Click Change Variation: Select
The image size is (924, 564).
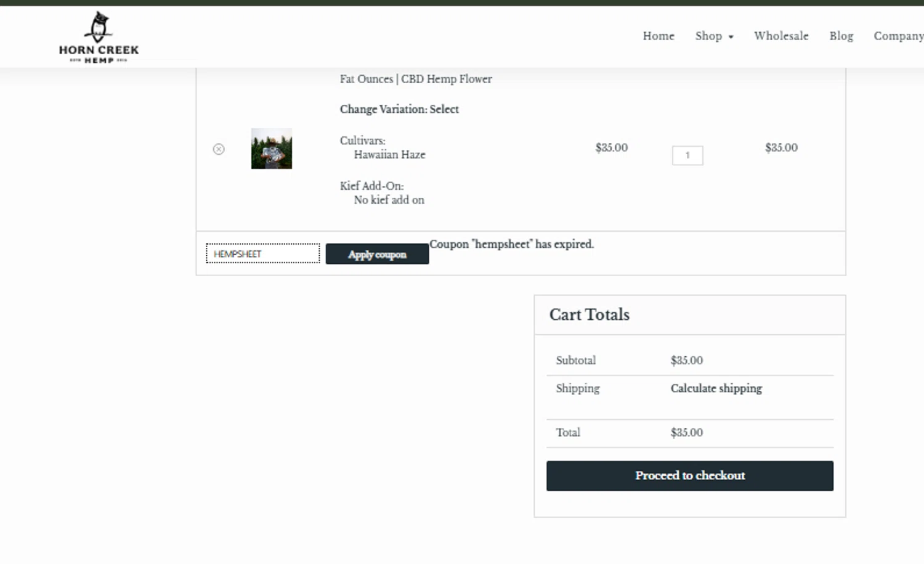coord(399,109)
